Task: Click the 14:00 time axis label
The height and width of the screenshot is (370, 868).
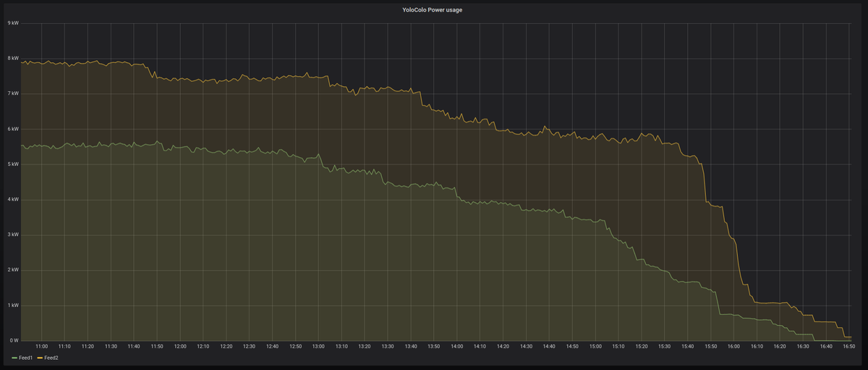Action: 457,347
